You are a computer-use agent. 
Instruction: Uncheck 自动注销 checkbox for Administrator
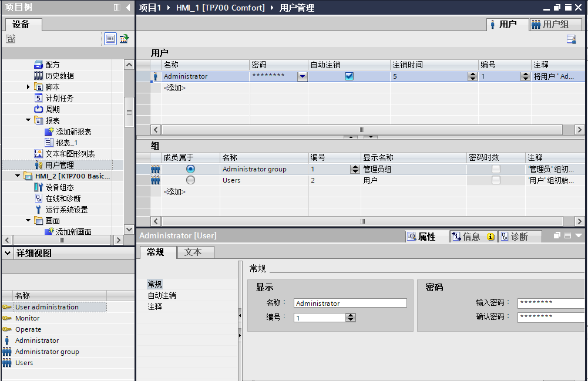tap(349, 76)
